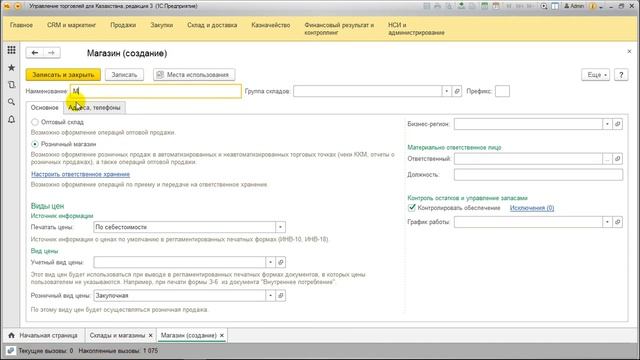Expand the График работы dropdown
The image size is (640, 360).
pos(607,222)
